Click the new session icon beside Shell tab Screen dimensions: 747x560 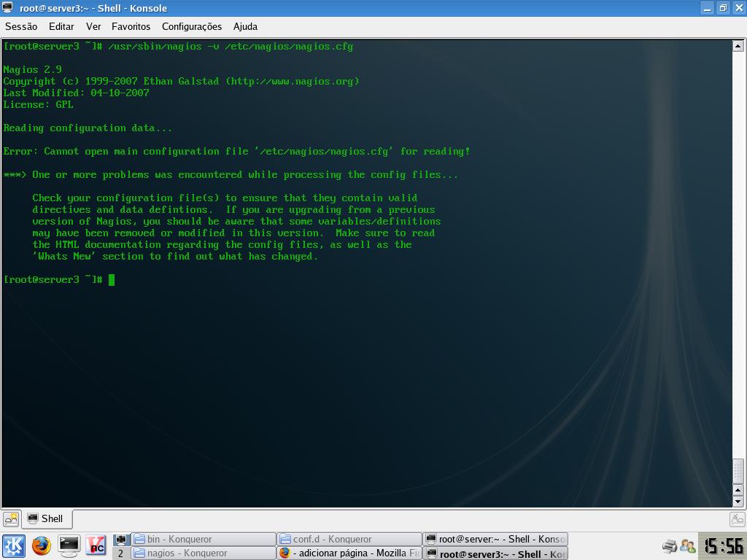pos(11,518)
